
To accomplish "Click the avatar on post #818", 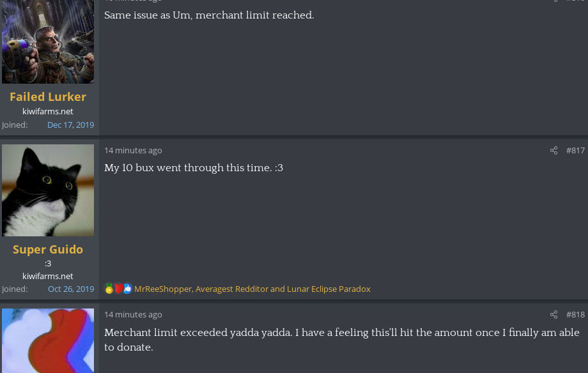I will tap(48, 340).
